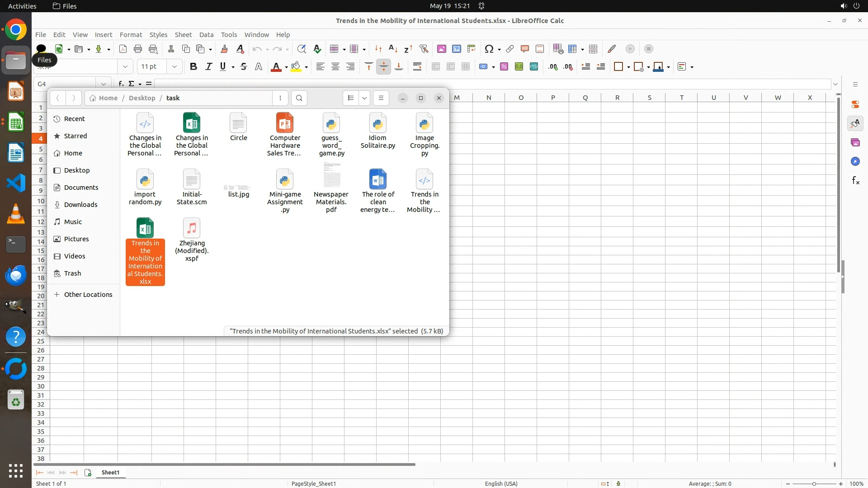
Task: Click the Print toolbar icon
Action: click(x=138, y=49)
